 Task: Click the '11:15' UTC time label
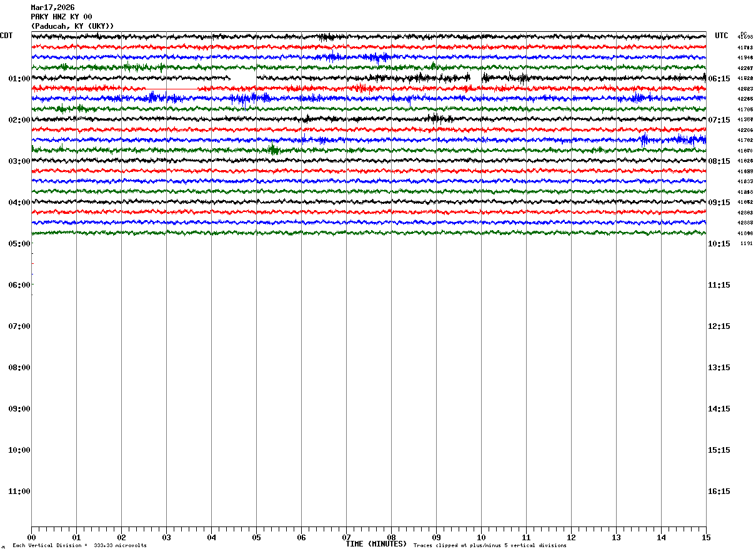(719, 285)
